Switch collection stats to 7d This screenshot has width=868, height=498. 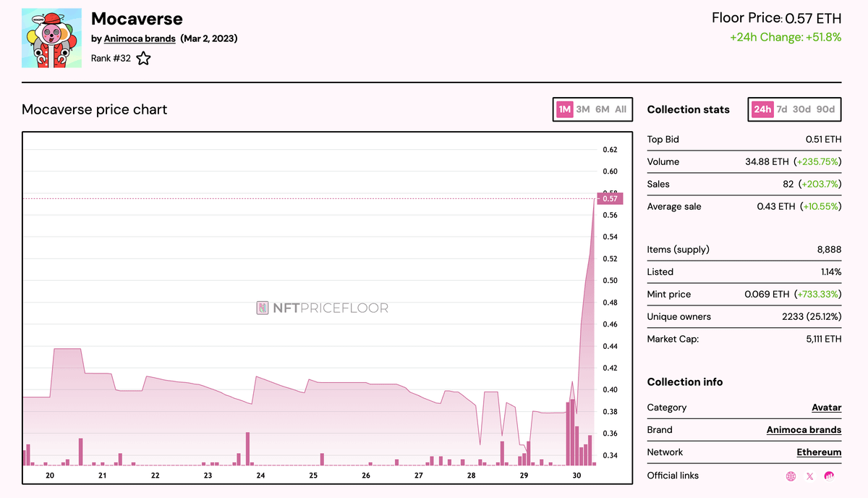click(782, 109)
